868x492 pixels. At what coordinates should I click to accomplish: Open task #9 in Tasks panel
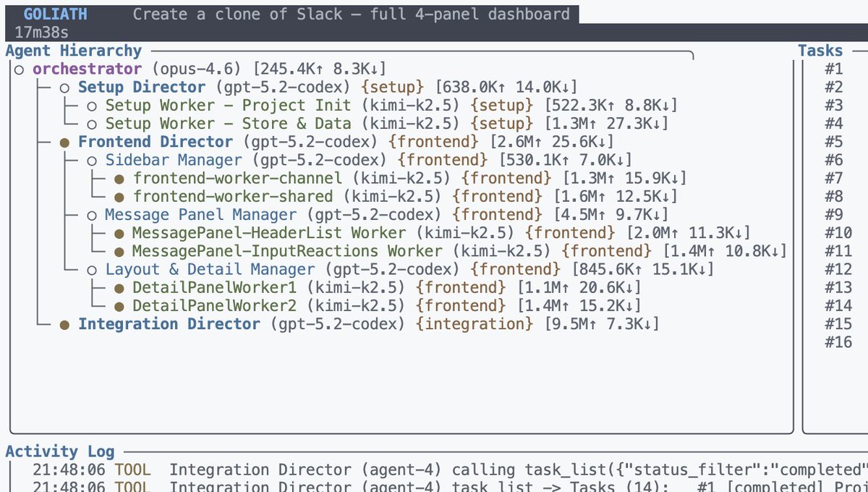tap(834, 215)
